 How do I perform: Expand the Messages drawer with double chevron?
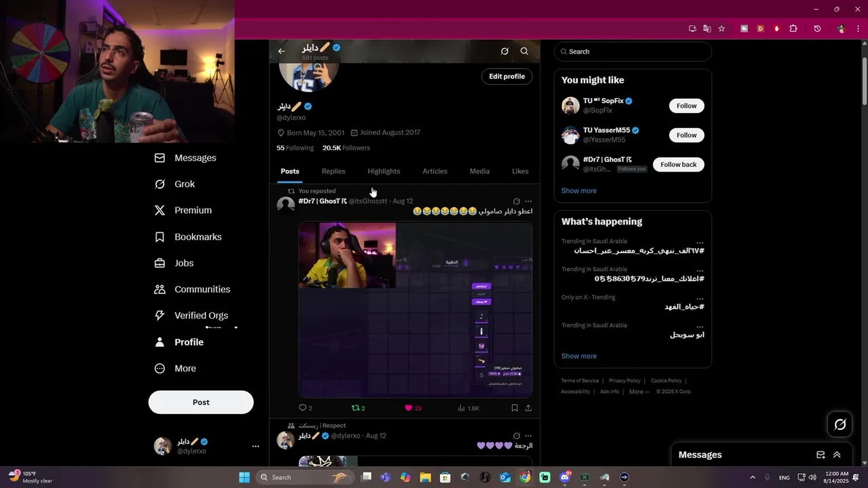tap(837, 455)
